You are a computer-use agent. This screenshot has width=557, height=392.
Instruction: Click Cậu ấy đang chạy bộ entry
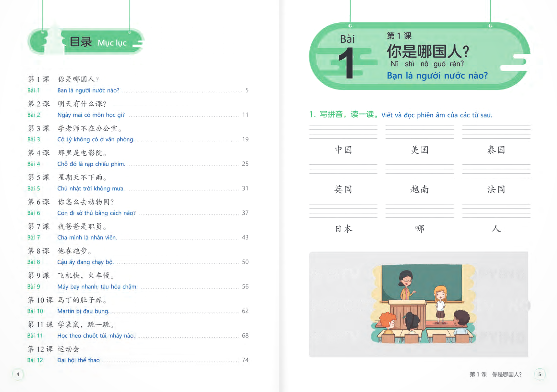(85, 262)
